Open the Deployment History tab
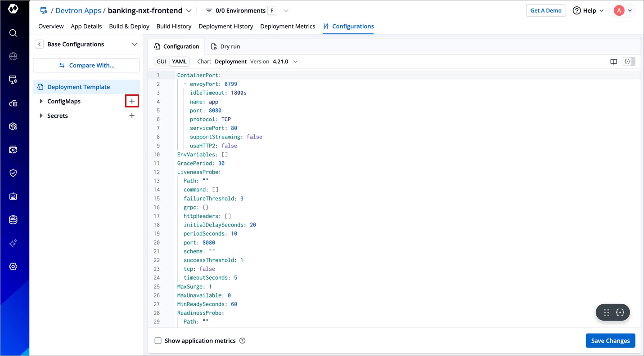 [225, 27]
